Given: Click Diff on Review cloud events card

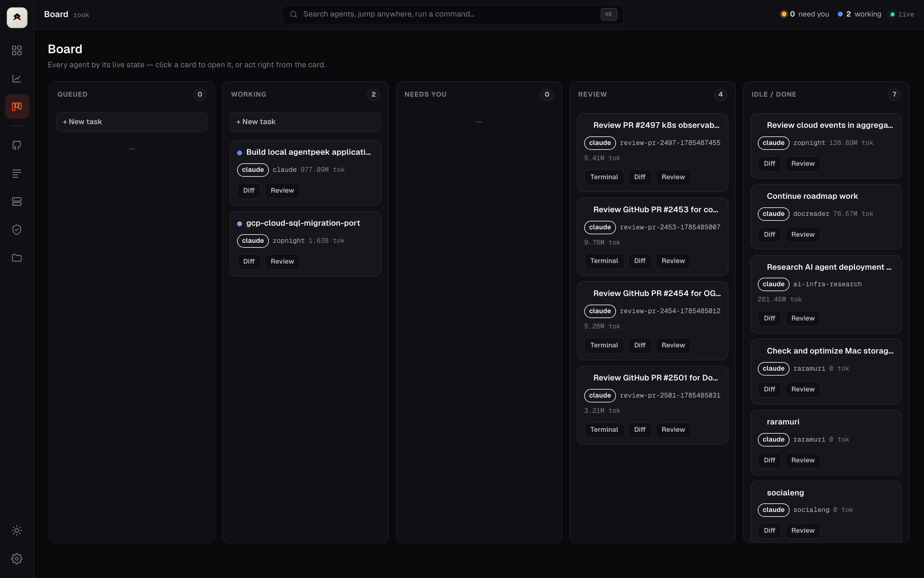Looking at the screenshot, I should tap(769, 164).
